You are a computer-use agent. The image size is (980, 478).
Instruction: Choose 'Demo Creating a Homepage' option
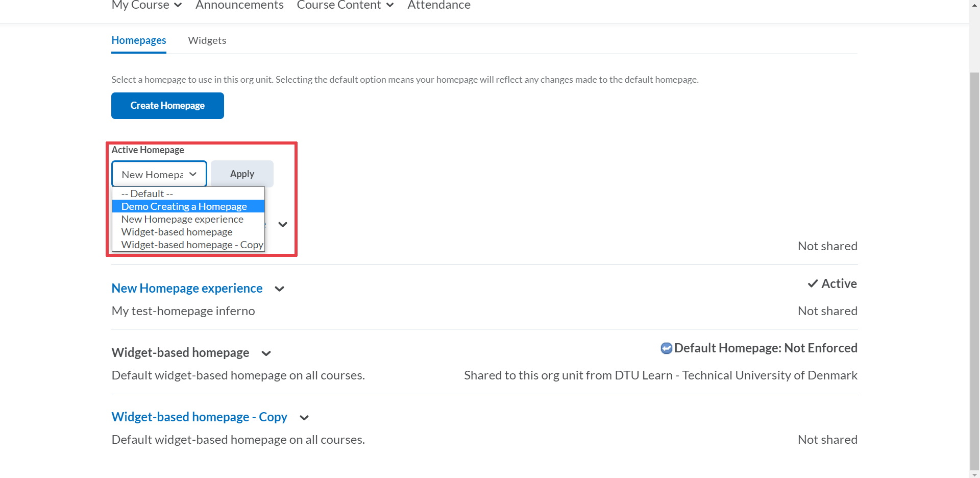tap(184, 206)
